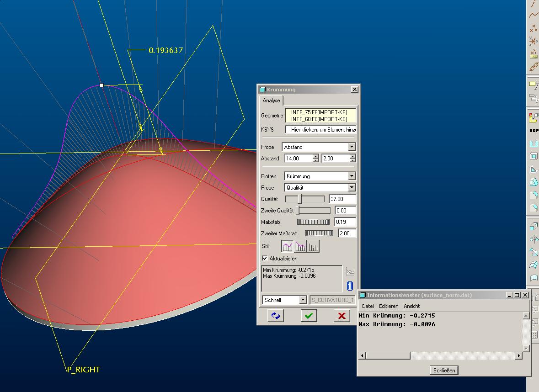The width and height of the screenshot is (539, 392).
Task: Click the P_RIGHT datum plane label
Action: click(84, 370)
